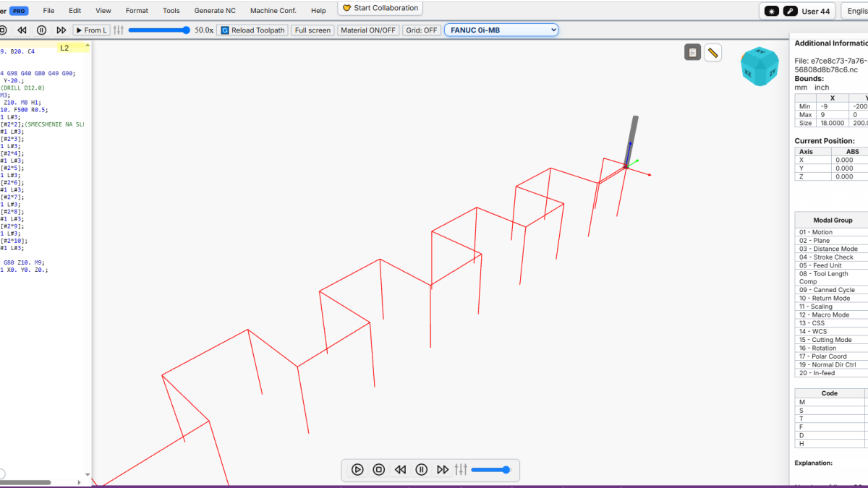Image resolution: width=868 pixels, height=488 pixels.
Task: Select inch units for bounds
Action: [822, 87]
